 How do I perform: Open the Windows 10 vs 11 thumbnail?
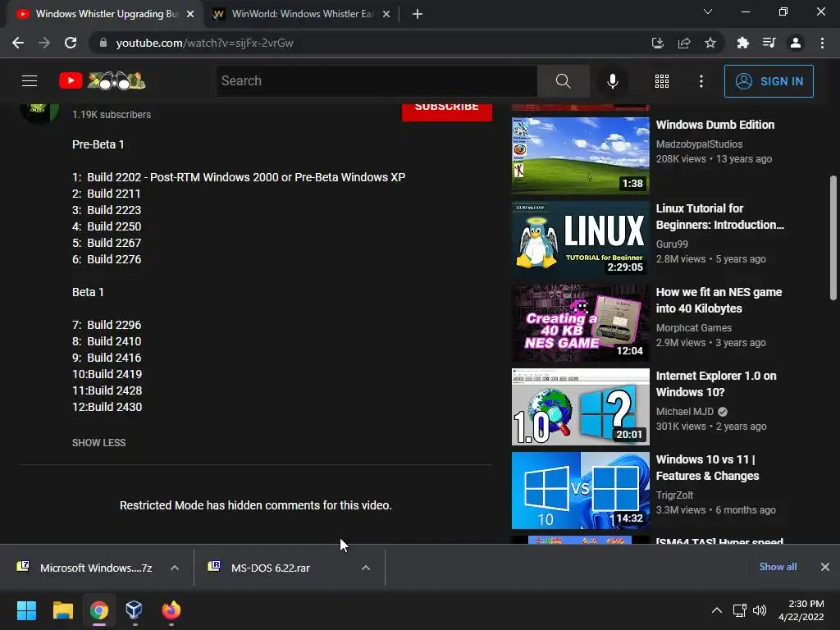(x=581, y=491)
